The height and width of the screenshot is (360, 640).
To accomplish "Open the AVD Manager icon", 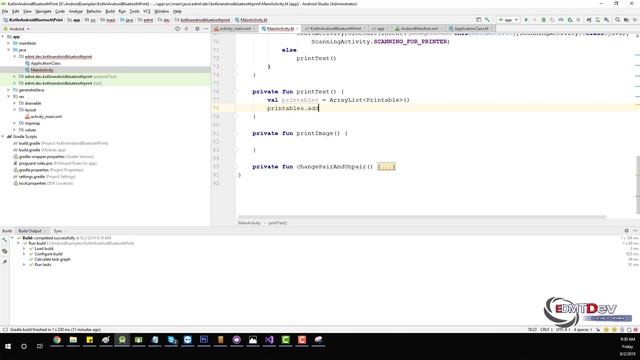I will point(598,20).
